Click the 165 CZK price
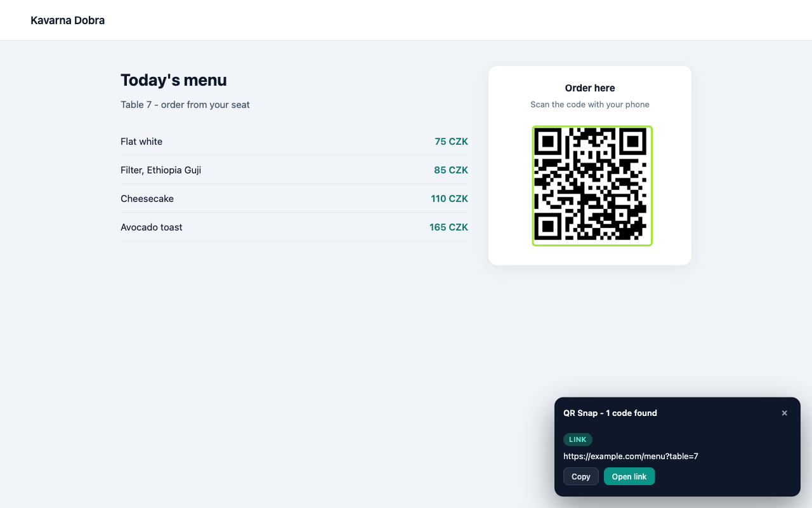This screenshot has width=812, height=508. (449, 227)
